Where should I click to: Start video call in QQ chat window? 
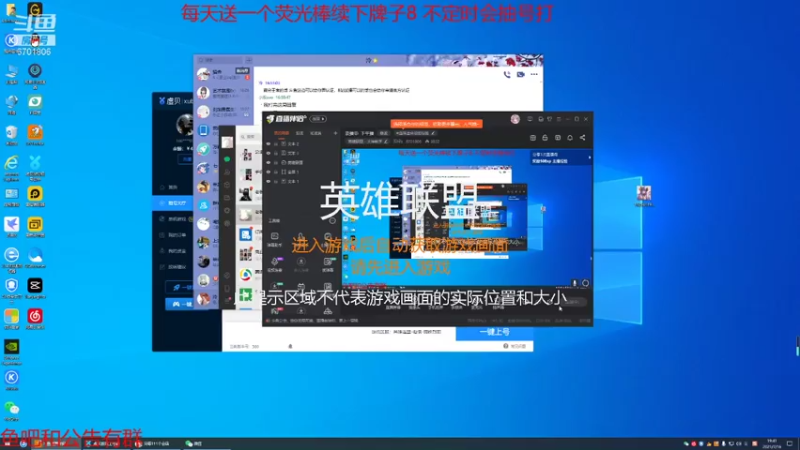520,74
